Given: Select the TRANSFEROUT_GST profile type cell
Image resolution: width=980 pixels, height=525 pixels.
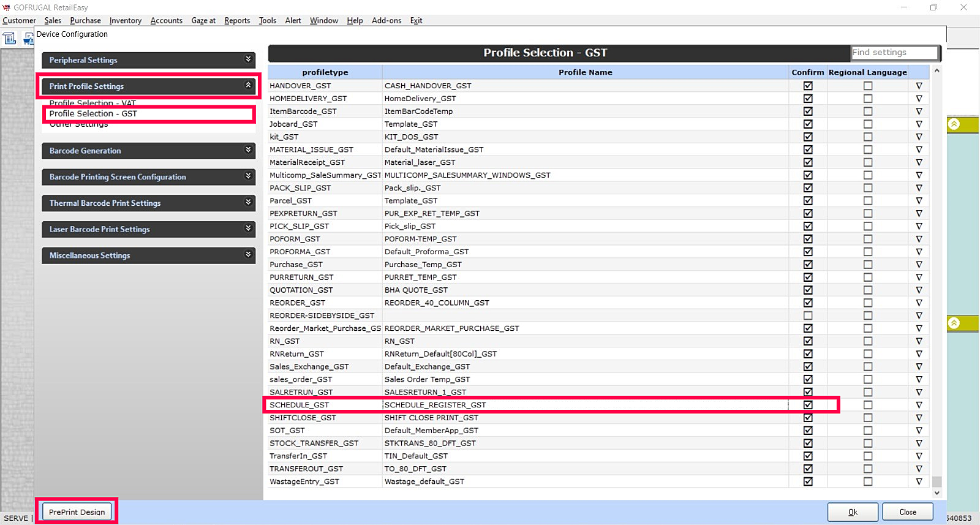Looking at the screenshot, I should [x=325, y=469].
